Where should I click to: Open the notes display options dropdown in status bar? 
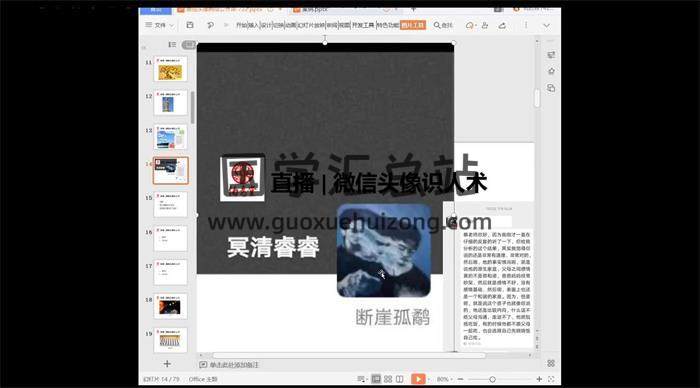pos(362,379)
